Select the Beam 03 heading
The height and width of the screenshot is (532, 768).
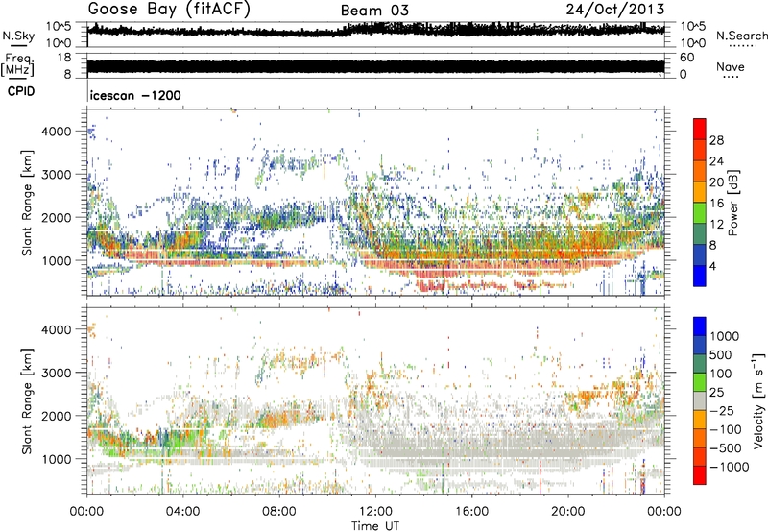[374, 11]
